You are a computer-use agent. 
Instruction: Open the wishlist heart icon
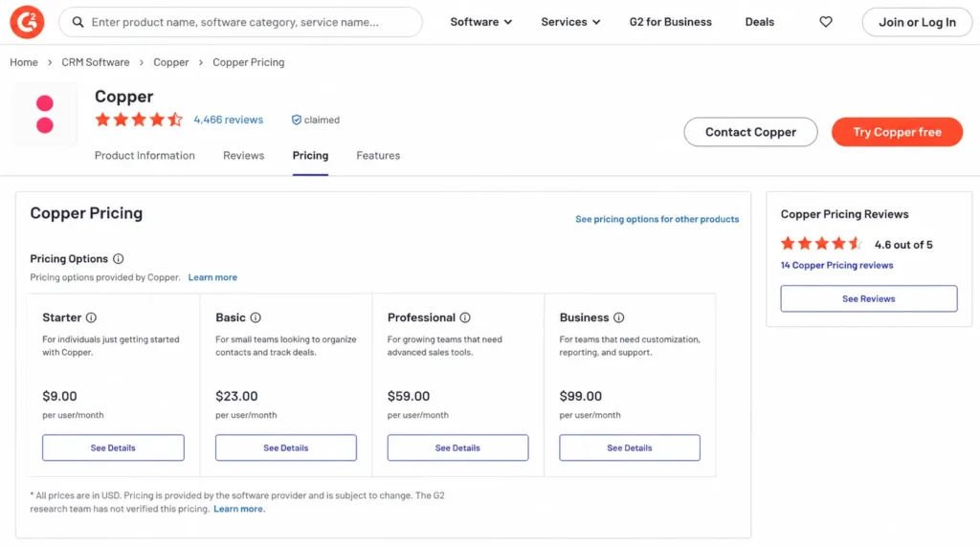826,22
